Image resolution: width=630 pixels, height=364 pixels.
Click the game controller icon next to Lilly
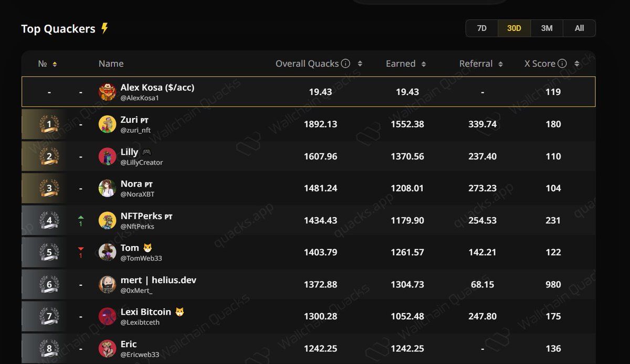pos(146,152)
